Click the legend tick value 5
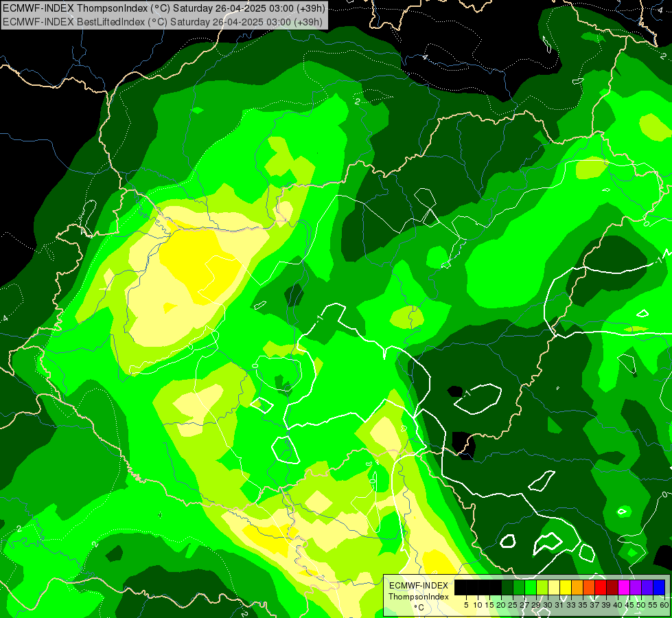This screenshot has height=618, width=672. click(466, 605)
